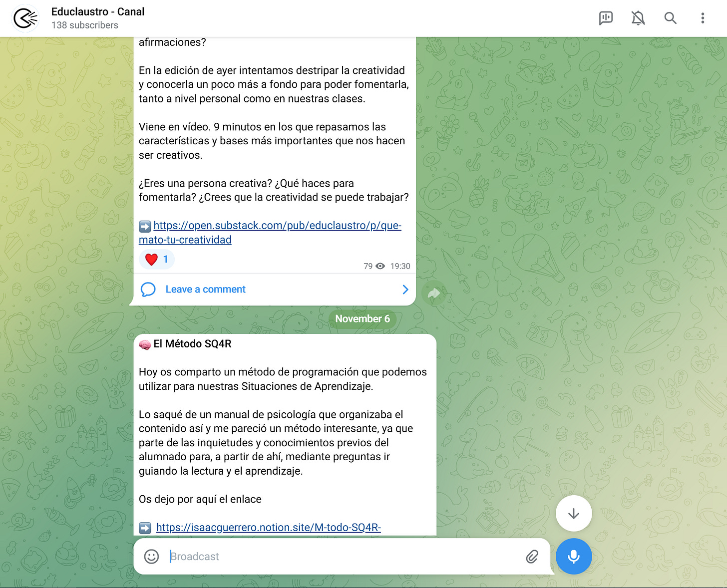Click the heart reaction with count 1
This screenshot has height=588, width=727.
pyautogui.click(x=157, y=260)
